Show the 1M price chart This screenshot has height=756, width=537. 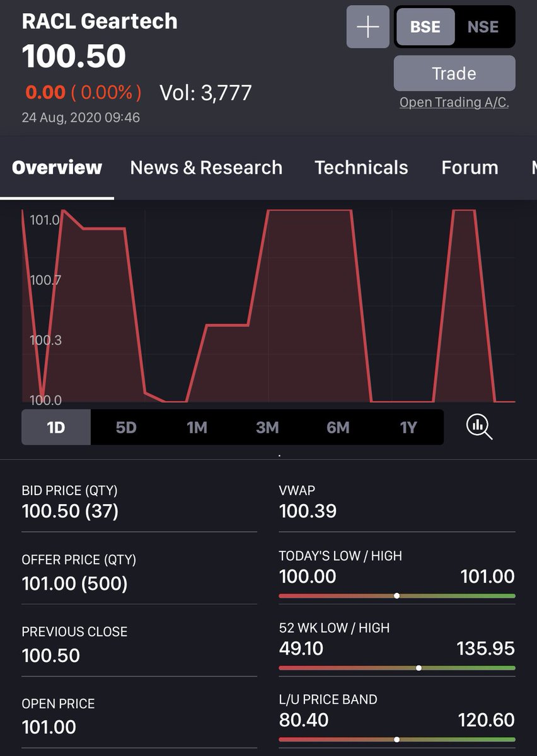197,427
